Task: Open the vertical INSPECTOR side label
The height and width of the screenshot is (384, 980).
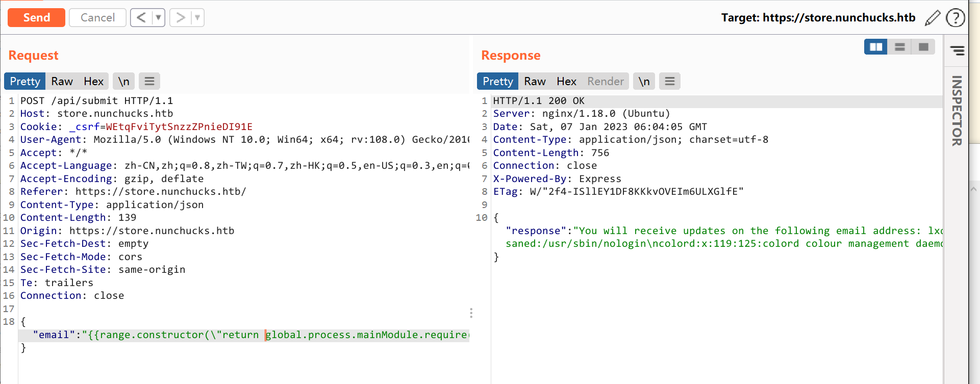Action: (x=957, y=111)
